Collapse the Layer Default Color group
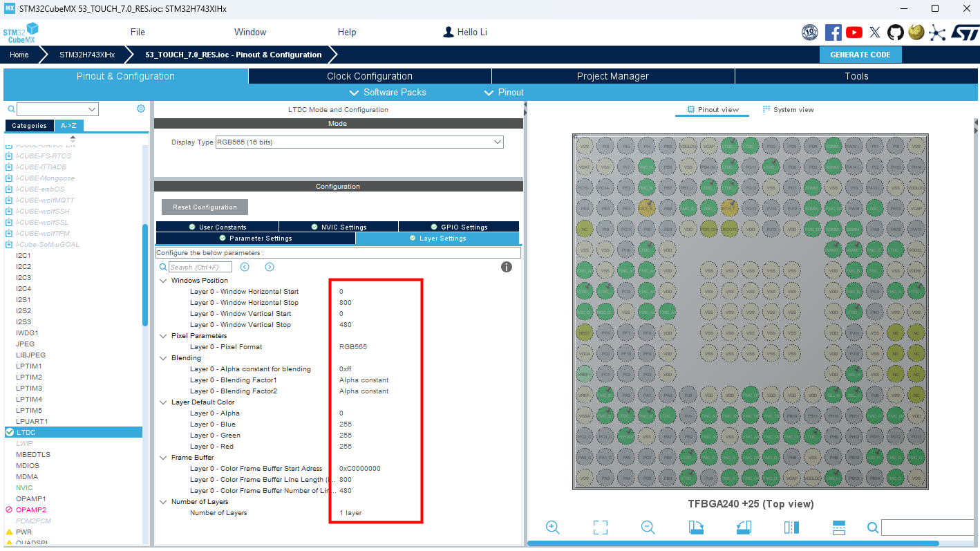980x551 pixels. pos(164,402)
